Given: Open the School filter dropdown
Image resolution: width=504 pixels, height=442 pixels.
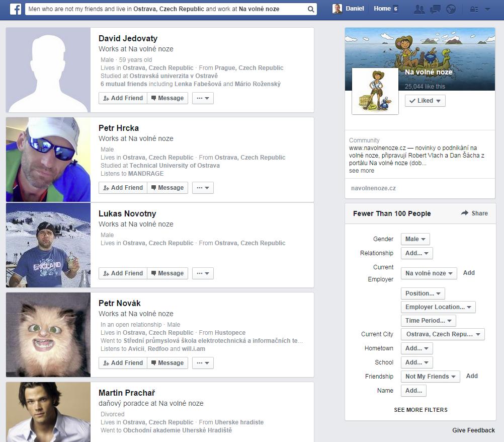Looking at the screenshot, I should [x=417, y=362].
